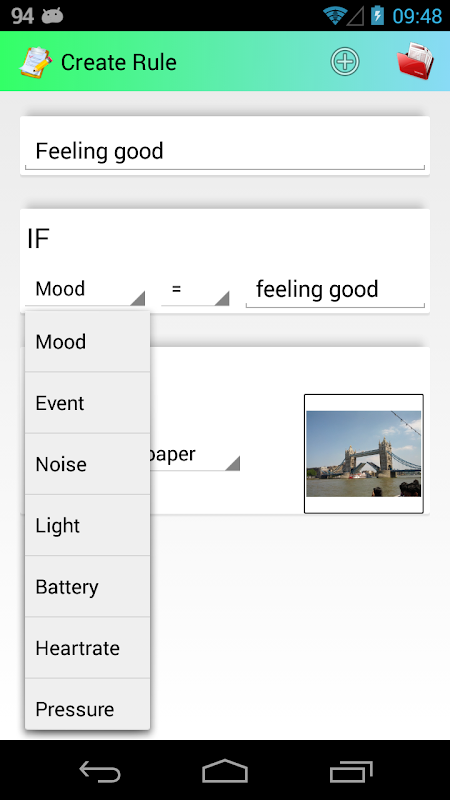Pick Heartrate from the list
This screenshot has width=450, height=800.
pyautogui.click(x=87, y=648)
